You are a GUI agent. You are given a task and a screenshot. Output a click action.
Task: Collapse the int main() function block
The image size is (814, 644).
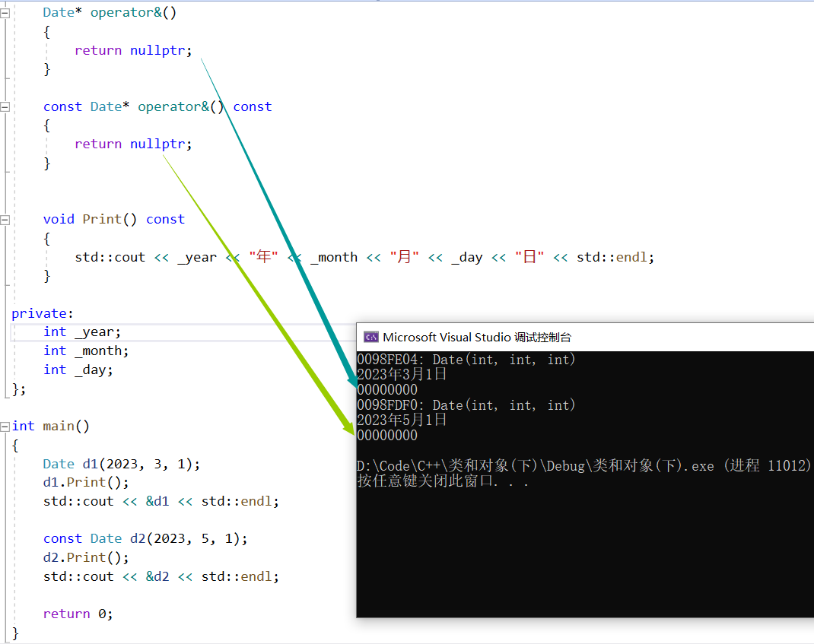pyautogui.click(x=5, y=427)
